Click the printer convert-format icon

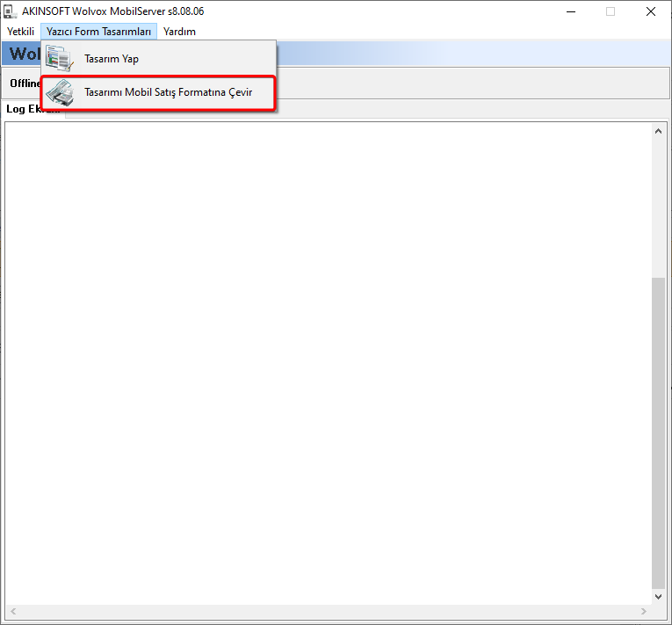tap(60, 92)
